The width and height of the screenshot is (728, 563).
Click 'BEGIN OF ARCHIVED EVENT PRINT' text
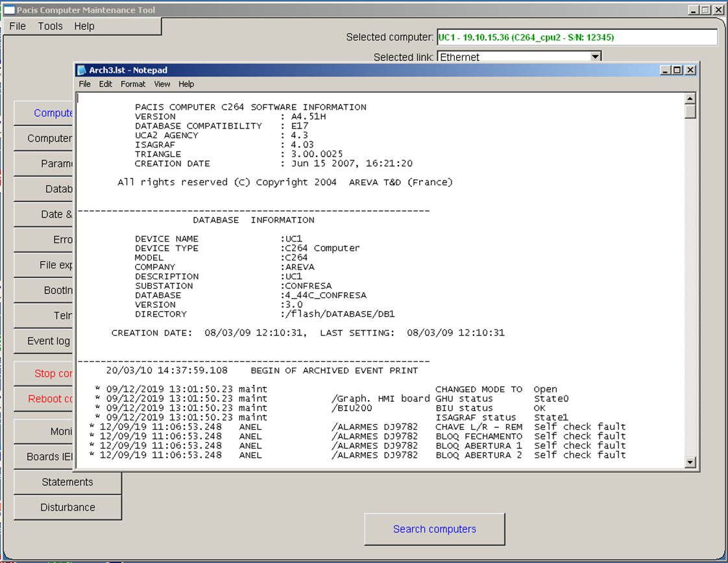[x=334, y=371]
